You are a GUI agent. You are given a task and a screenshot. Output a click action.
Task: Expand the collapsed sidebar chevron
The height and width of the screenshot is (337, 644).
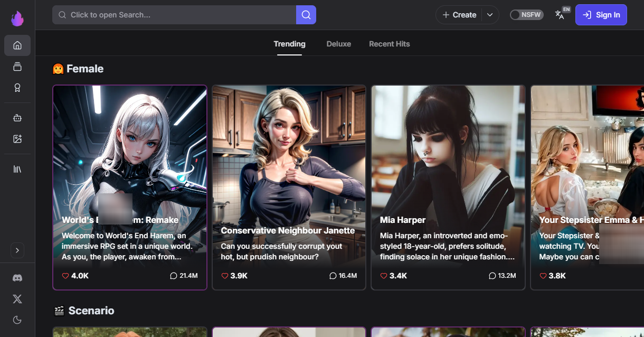point(17,250)
